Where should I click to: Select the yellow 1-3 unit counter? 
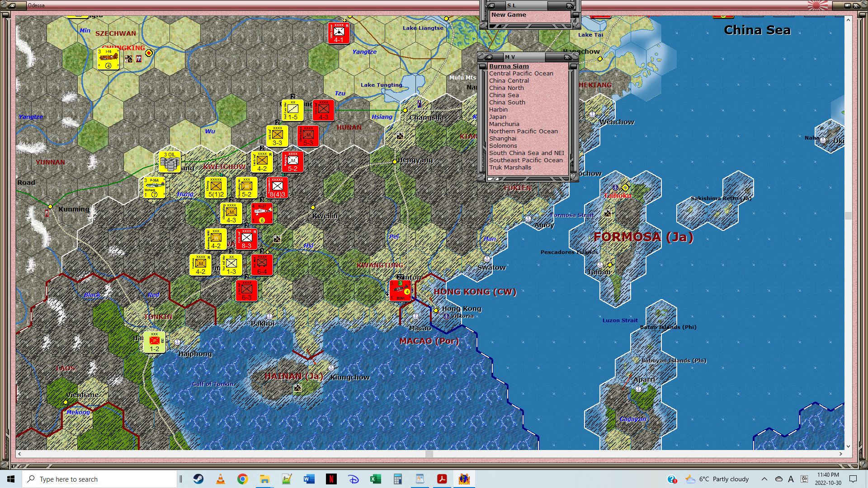(231, 265)
